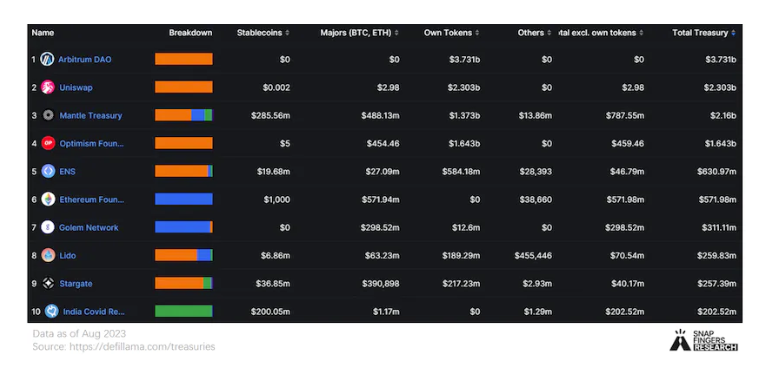Sort by Majors (BTC, ETH) column
This screenshot has width=771, height=378.
point(359,33)
